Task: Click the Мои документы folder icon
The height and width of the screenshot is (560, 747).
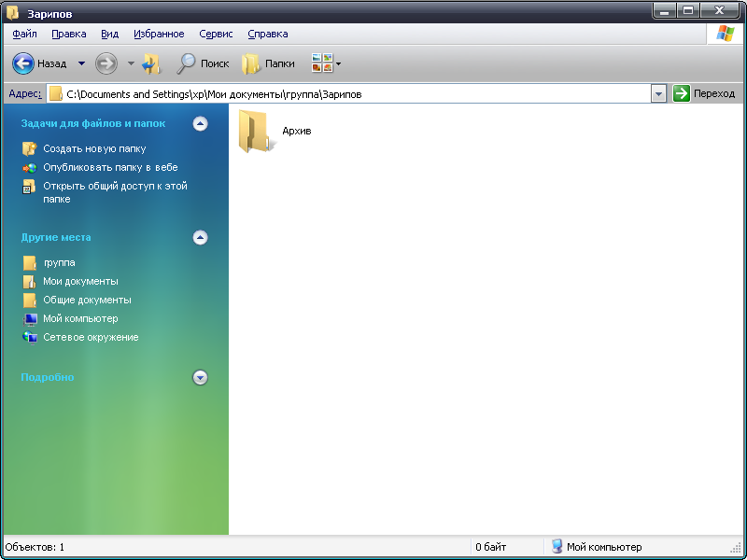Action: pos(30,281)
